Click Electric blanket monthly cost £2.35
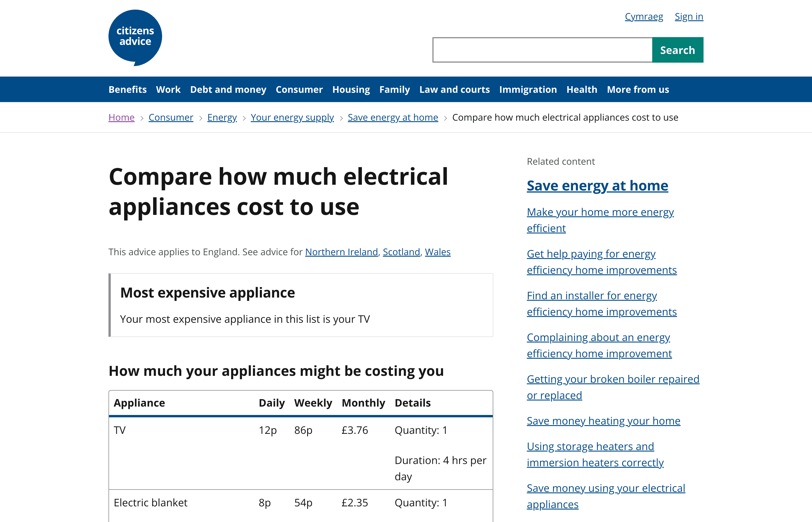This screenshot has width=812, height=522. (354, 502)
